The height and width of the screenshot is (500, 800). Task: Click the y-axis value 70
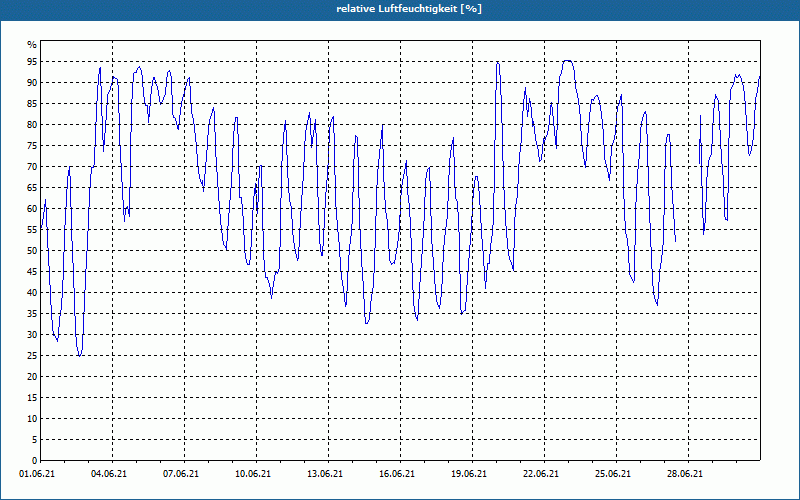point(32,167)
